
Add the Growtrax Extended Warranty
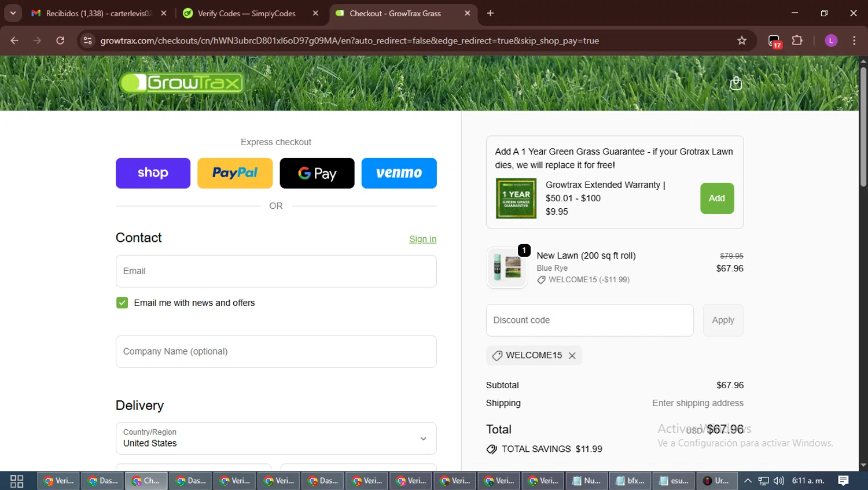[717, 198]
